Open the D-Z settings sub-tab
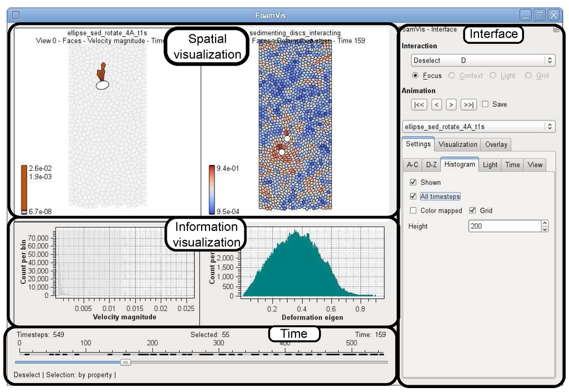This screenshot has width=569, height=392. pos(431,165)
